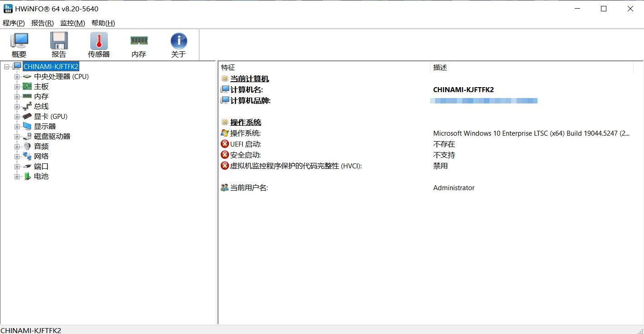The height and width of the screenshot is (334, 644).
Task: Open the 帮助(H) menu
Action: coord(103,23)
